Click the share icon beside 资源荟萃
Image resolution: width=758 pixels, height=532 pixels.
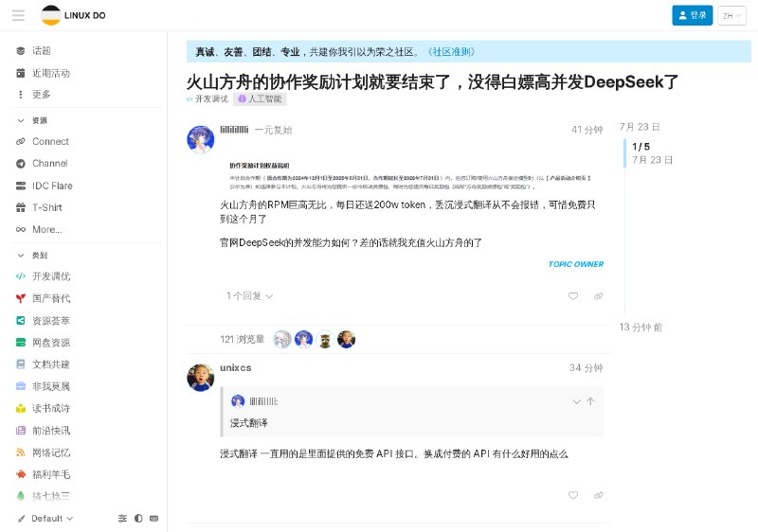point(21,321)
